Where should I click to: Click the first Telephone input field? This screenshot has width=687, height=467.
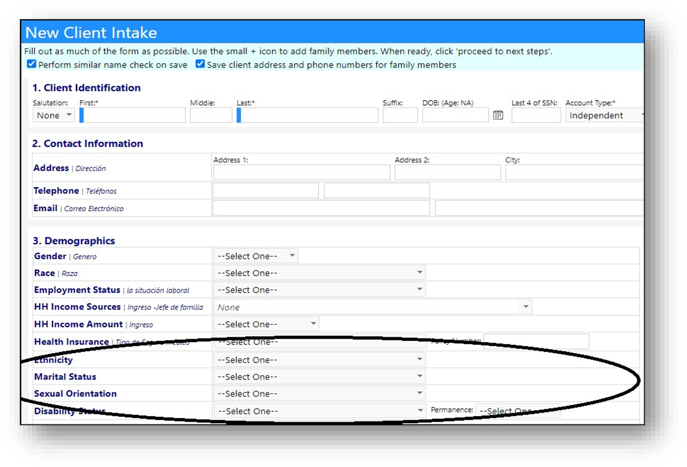click(x=266, y=191)
